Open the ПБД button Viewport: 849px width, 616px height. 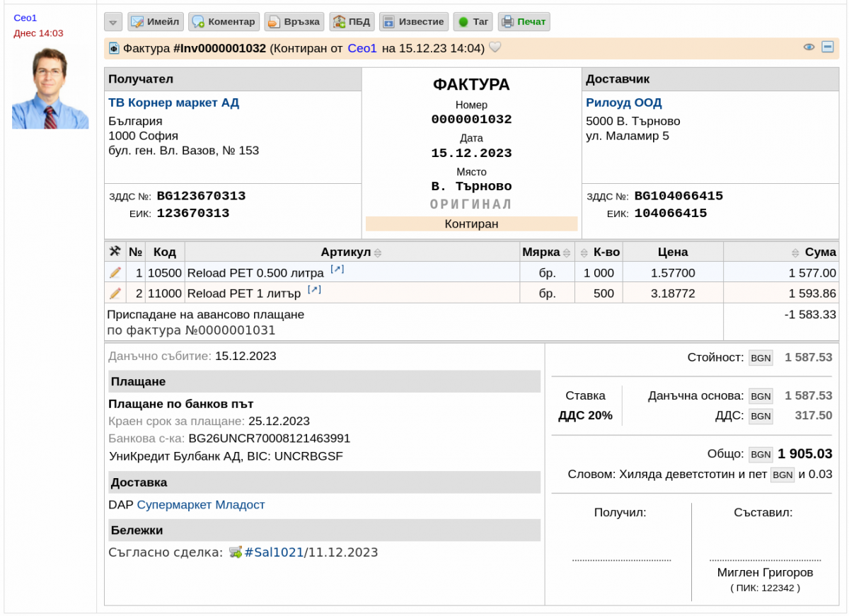pyautogui.click(x=352, y=22)
